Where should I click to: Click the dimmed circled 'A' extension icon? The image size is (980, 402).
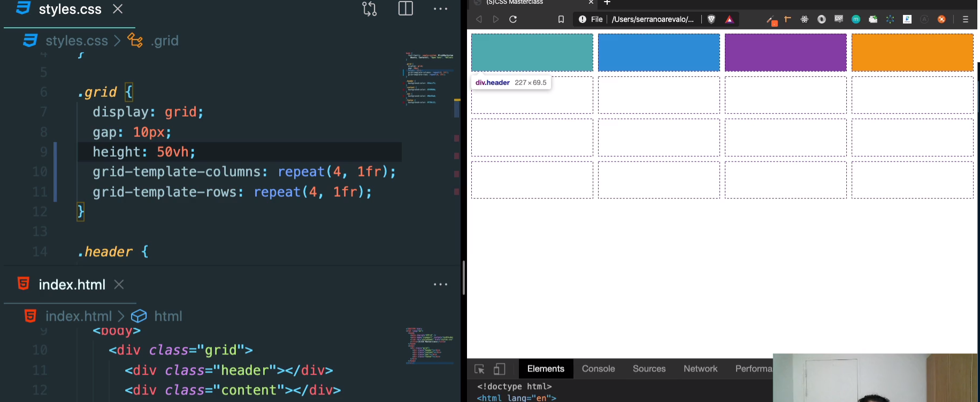pos(924,19)
